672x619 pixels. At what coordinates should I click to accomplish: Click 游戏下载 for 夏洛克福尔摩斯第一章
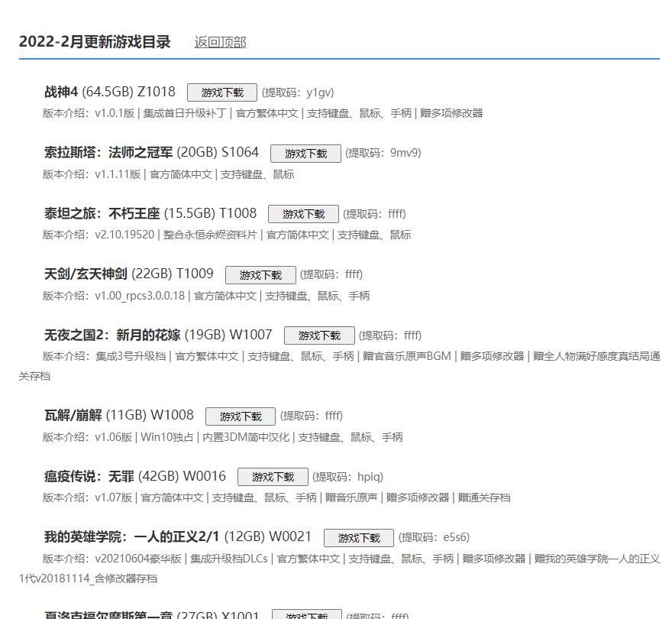tap(306, 614)
